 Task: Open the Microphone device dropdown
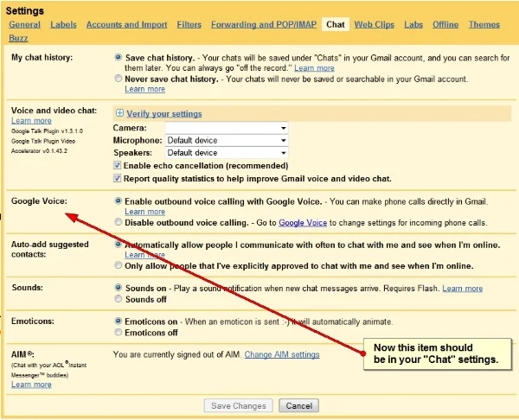[227, 140]
